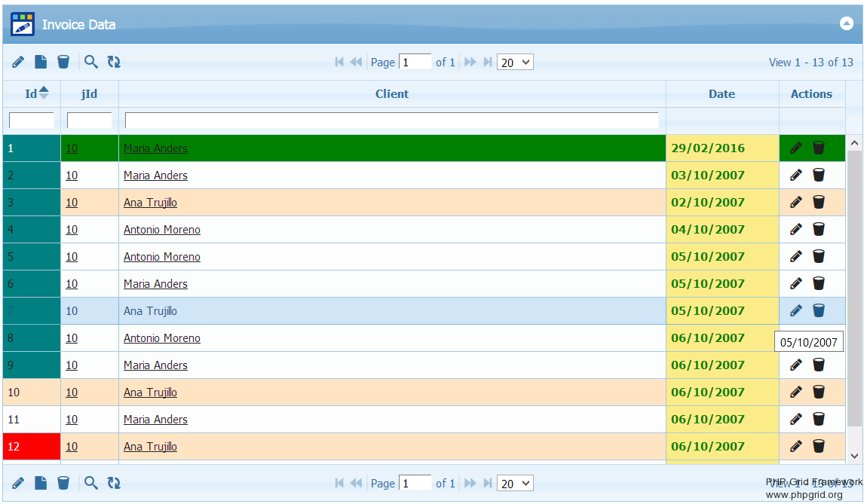Sort by the Id column header
The height and width of the screenshot is (504, 867).
click(x=31, y=94)
